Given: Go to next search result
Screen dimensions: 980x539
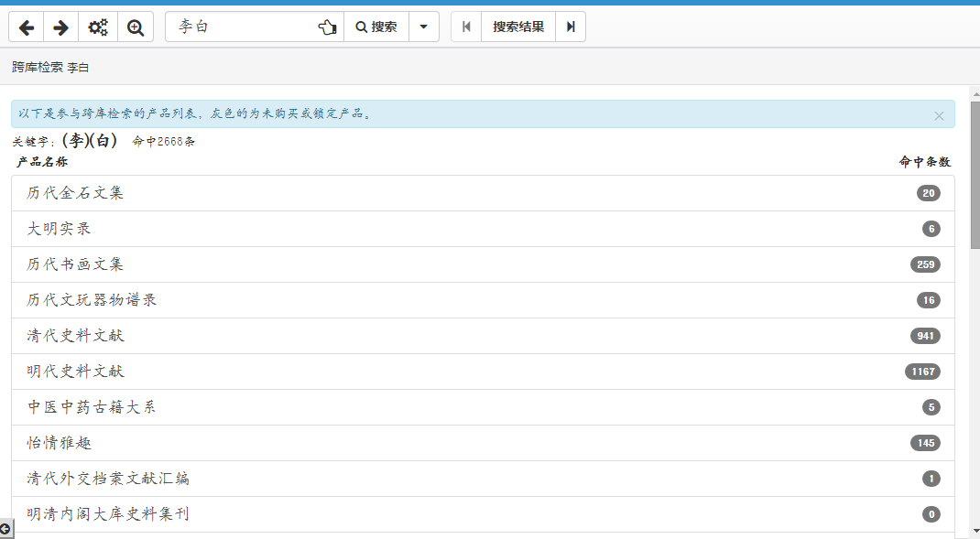Looking at the screenshot, I should pyautogui.click(x=571, y=27).
